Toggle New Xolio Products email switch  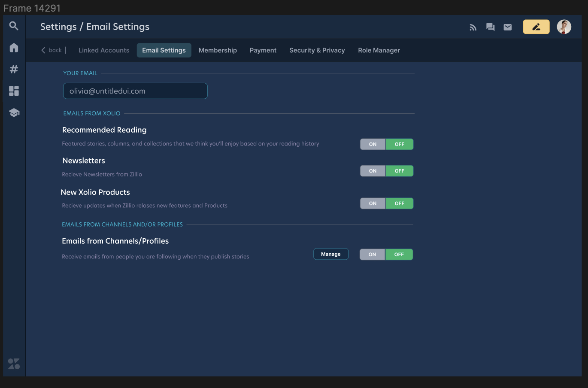pyautogui.click(x=386, y=203)
